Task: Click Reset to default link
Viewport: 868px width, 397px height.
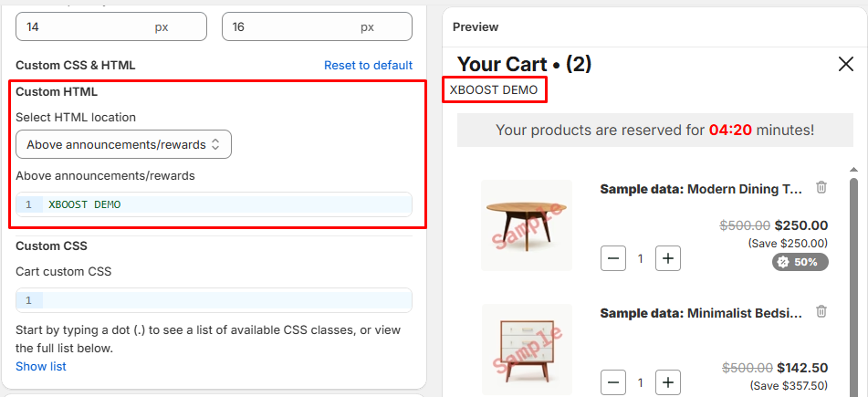Action: 368,66
